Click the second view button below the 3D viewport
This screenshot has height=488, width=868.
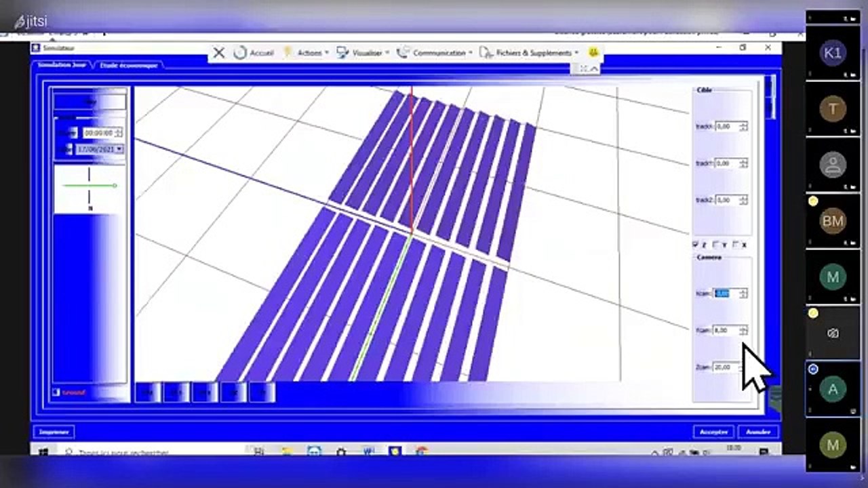tap(176, 392)
